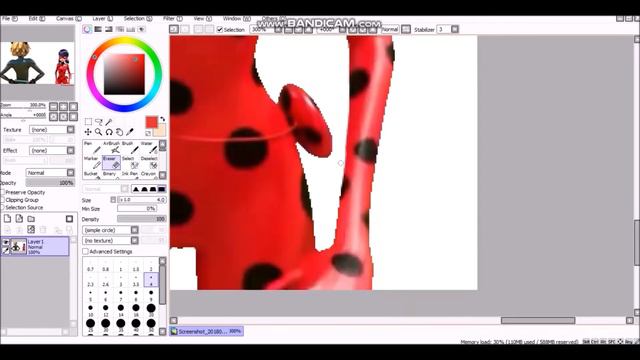The image size is (640, 360).
Task: Select the Zoom magnifier tool
Action: (98, 132)
